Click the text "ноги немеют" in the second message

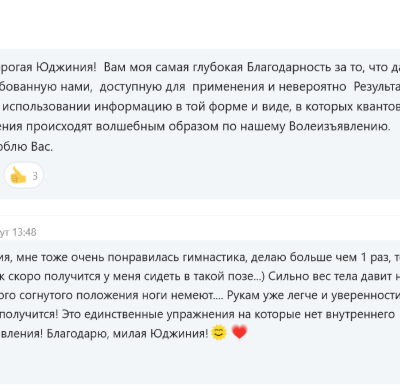183,296
